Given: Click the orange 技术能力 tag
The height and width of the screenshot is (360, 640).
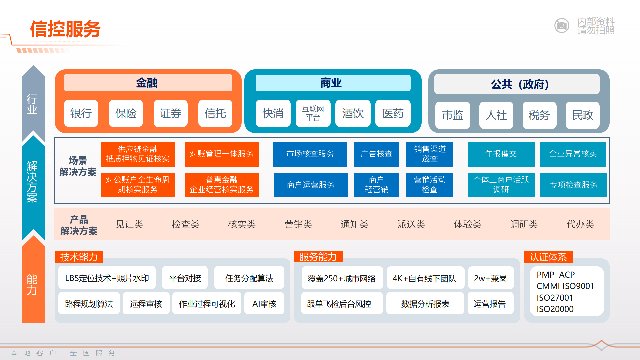Looking at the screenshot, I should [x=79, y=257].
